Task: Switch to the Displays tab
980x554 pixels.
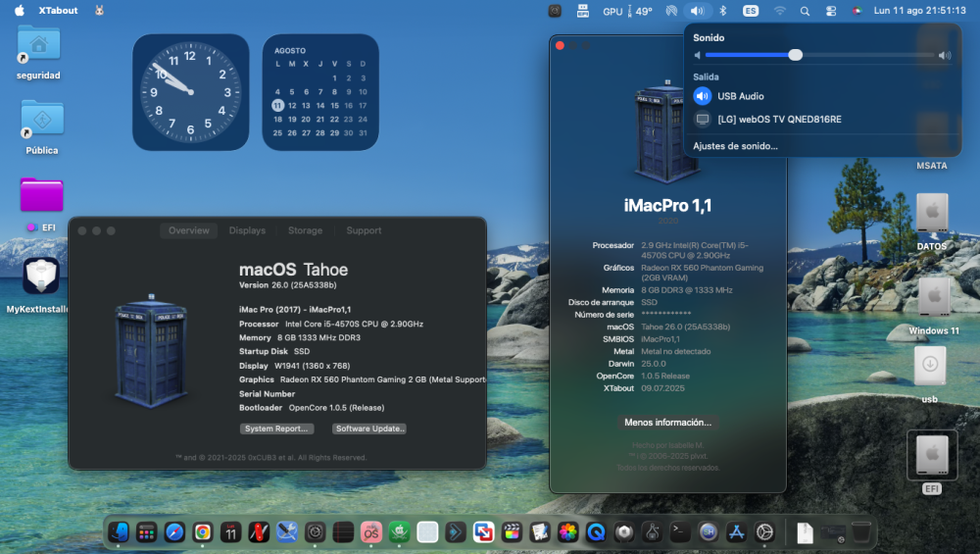Action: pyautogui.click(x=247, y=230)
